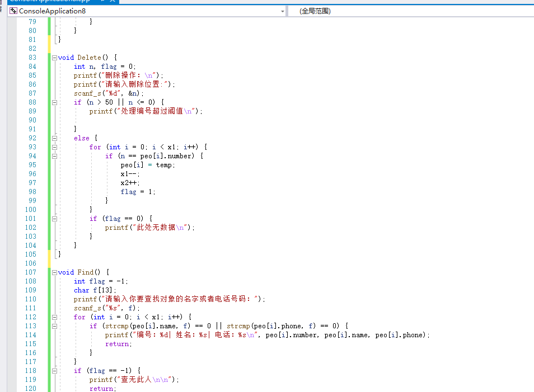
Task: Open the global scope (全局范围) dropdown
Action: pyautogui.click(x=411, y=11)
